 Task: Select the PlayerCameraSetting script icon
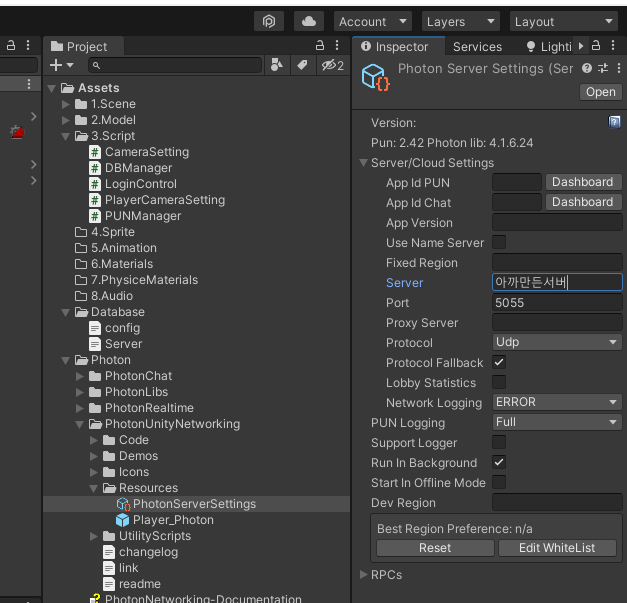[x=95, y=200]
